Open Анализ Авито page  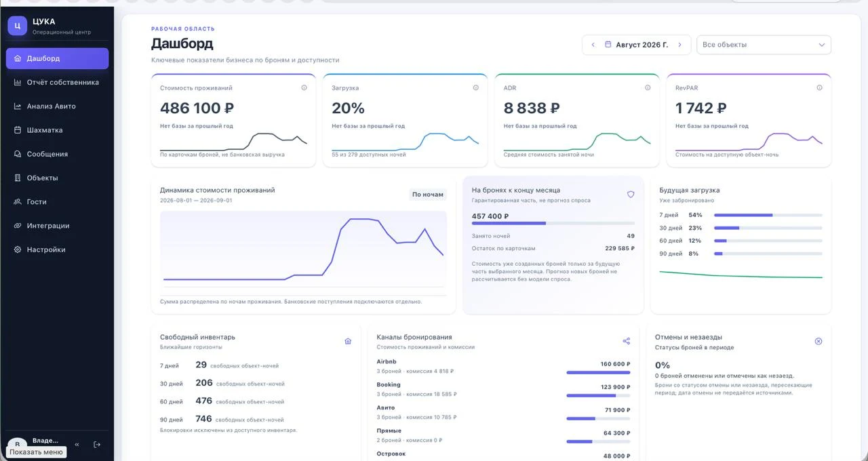pyautogui.click(x=57, y=106)
